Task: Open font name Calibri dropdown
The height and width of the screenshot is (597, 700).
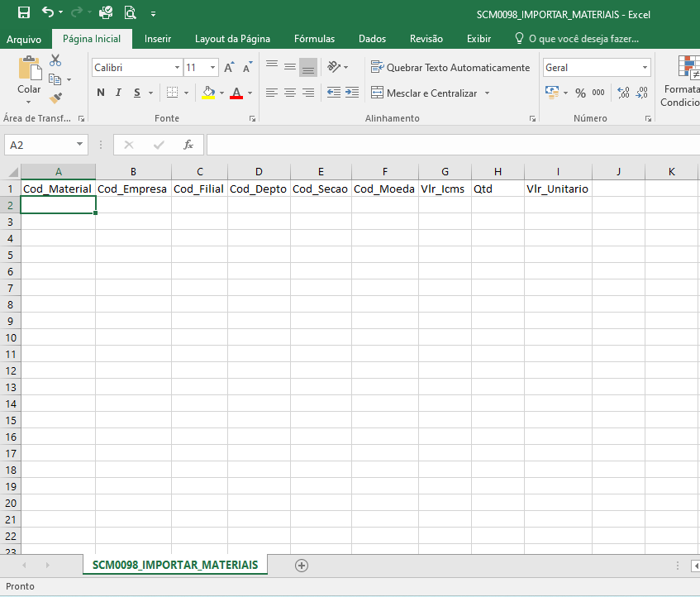Action: [x=177, y=68]
